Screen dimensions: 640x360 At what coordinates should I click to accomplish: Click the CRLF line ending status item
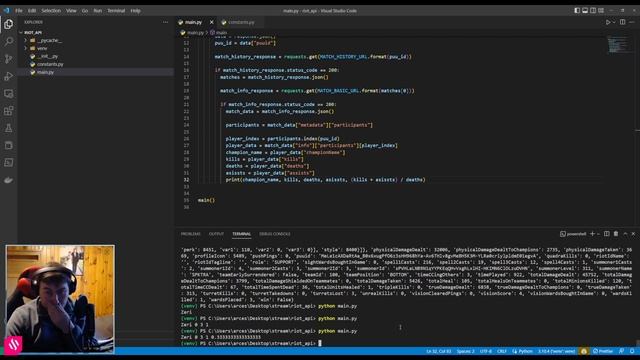(x=502, y=351)
